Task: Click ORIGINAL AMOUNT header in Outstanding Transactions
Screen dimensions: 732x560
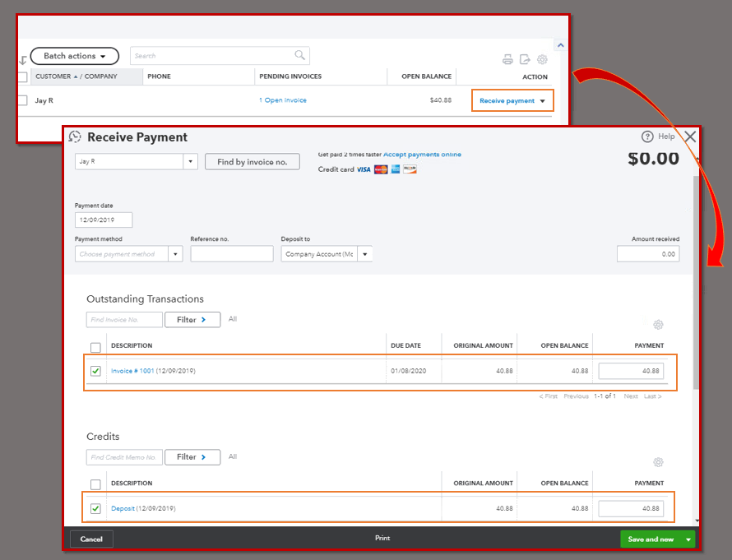Action: pos(483,346)
